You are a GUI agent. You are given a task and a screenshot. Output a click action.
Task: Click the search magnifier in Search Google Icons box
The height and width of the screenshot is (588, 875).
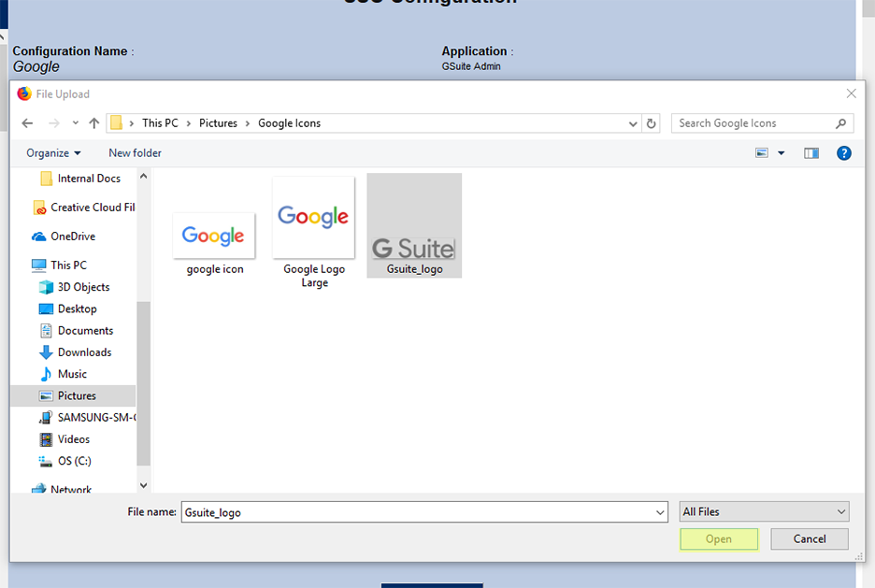tap(842, 122)
